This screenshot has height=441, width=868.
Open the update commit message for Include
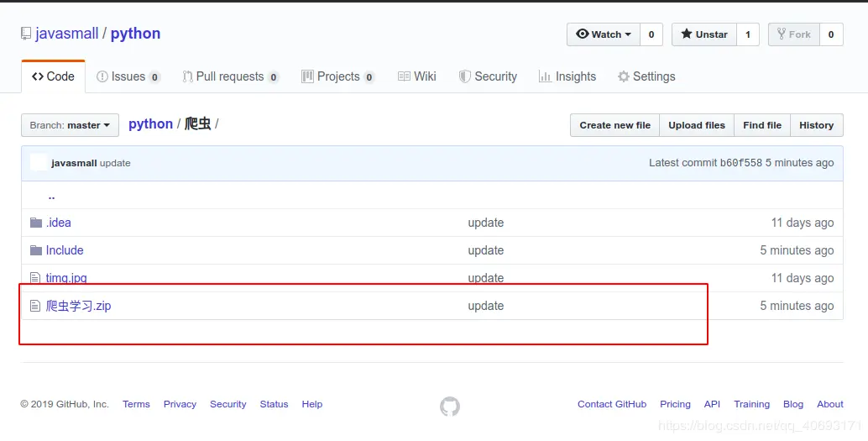[x=486, y=250]
